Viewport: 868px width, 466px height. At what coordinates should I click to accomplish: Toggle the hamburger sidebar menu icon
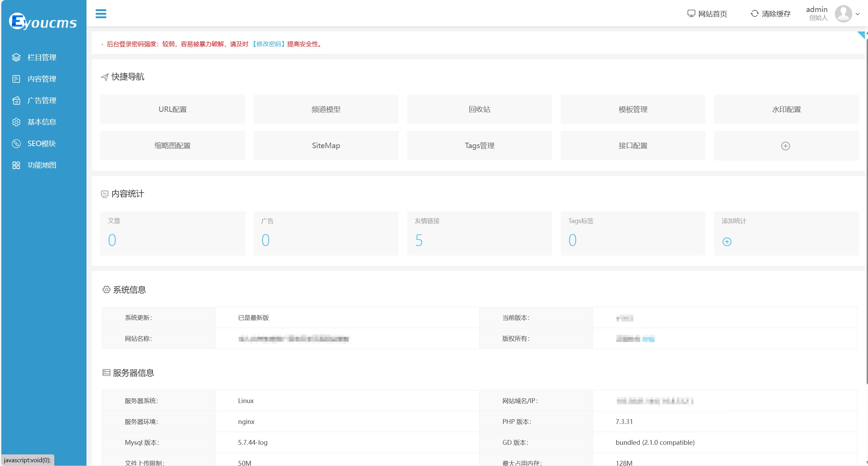101,14
